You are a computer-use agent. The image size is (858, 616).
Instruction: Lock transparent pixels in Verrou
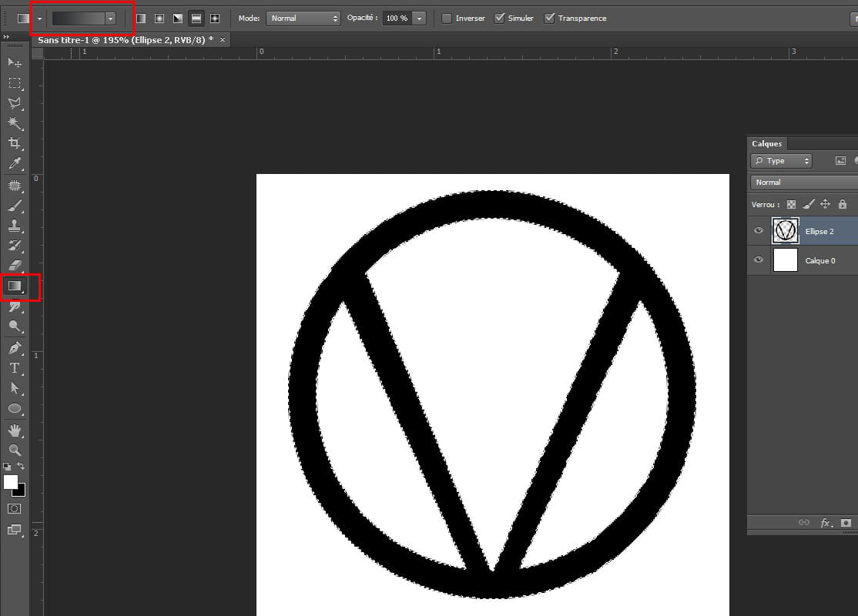(x=791, y=205)
